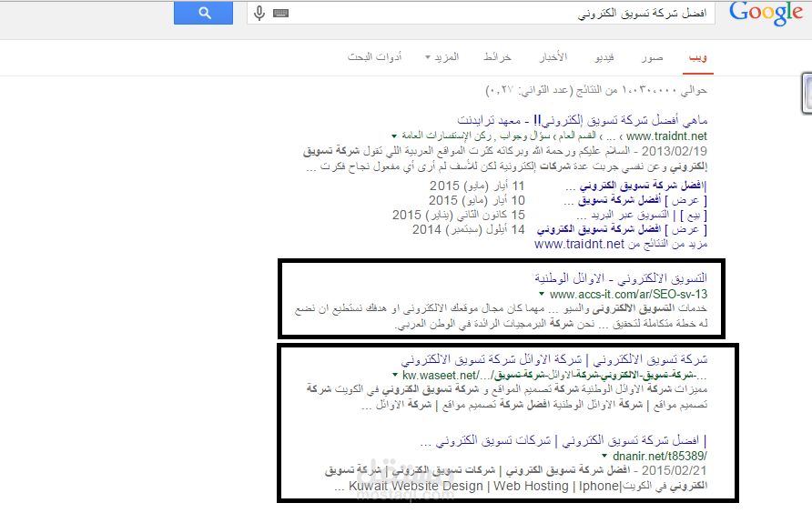Screen dimensions: 812x513
Task: Select the ويب (Web) tab
Action: [697, 57]
